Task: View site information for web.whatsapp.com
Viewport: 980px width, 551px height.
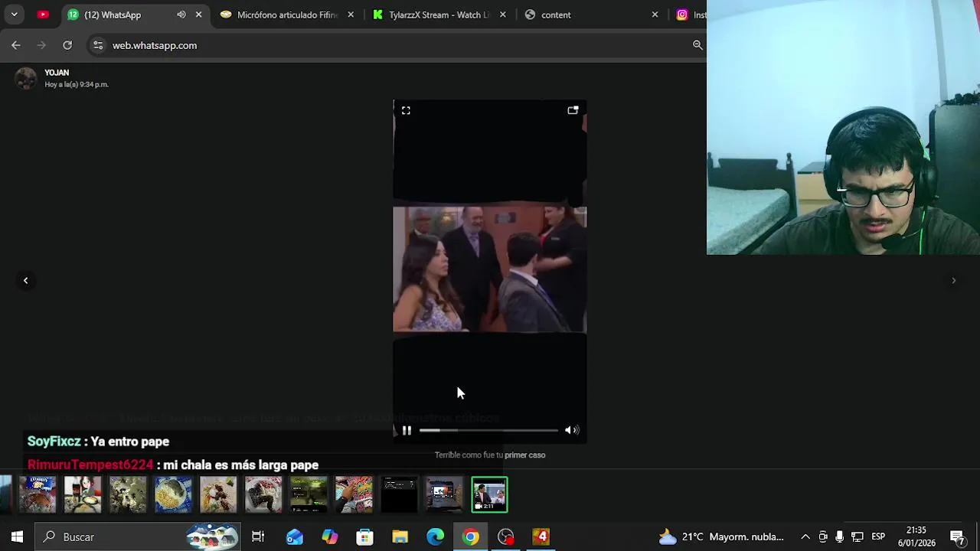Action: [x=98, y=45]
